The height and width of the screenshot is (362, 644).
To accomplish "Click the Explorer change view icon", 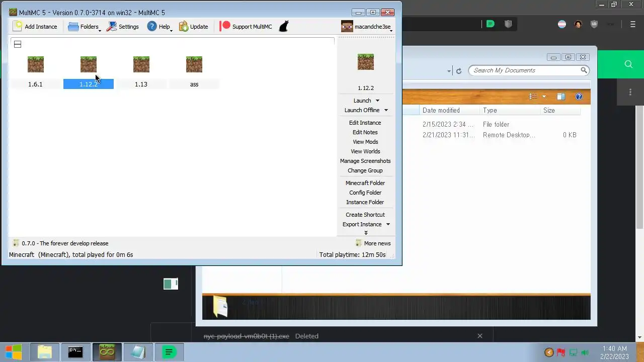I will (x=533, y=97).
